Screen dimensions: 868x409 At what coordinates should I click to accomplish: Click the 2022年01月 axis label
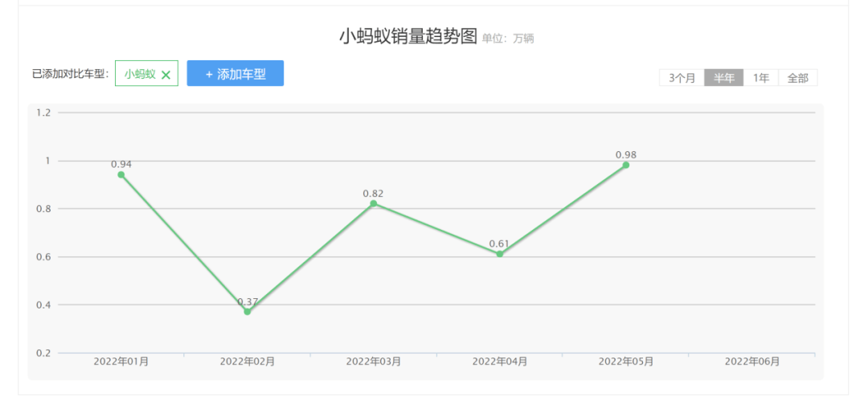point(121,362)
